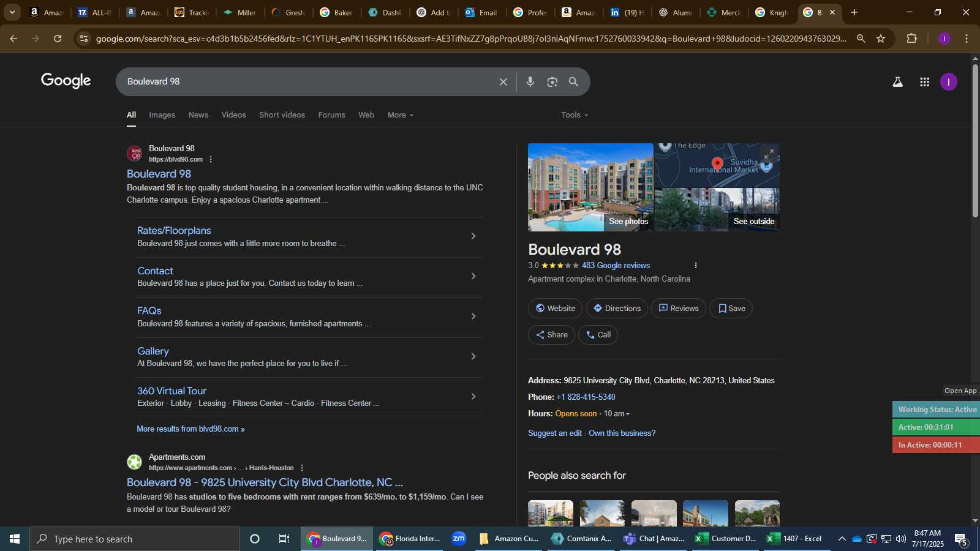Open More results from blvd98.com
980x551 pixels.
point(190,429)
